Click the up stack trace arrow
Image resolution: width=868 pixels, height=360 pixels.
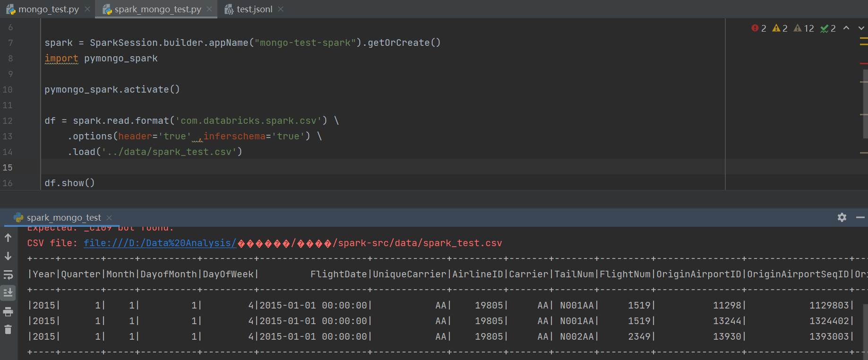tap(8, 238)
